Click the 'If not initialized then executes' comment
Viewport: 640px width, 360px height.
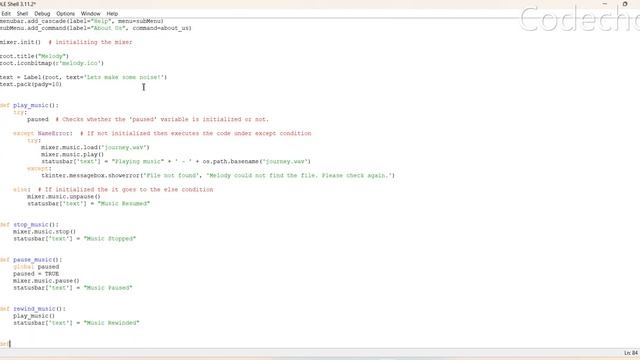click(196, 133)
